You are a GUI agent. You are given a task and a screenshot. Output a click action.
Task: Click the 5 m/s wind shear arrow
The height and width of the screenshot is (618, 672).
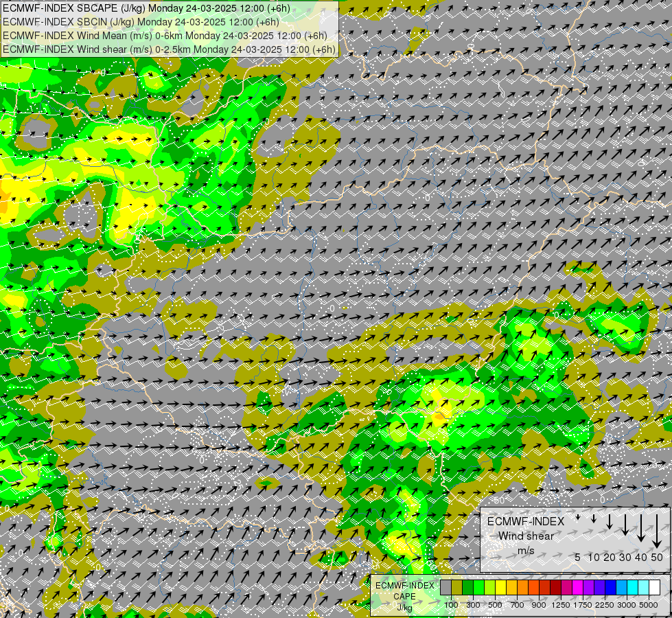[x=578, y=517]
